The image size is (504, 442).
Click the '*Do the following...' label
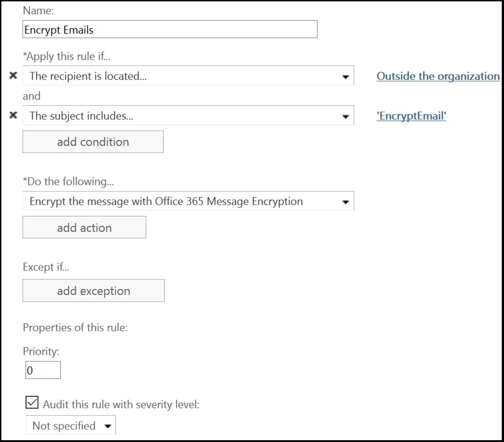[x=68, y=181]
